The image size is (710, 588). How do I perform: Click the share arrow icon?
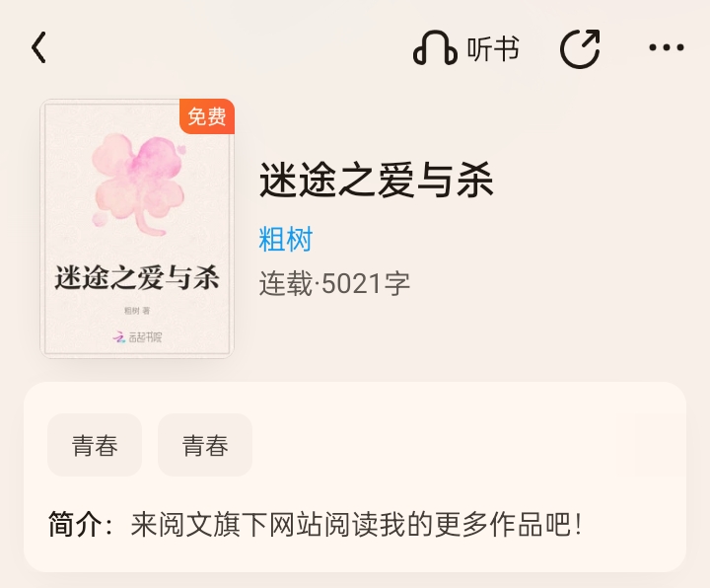click(x=580, y=48)
